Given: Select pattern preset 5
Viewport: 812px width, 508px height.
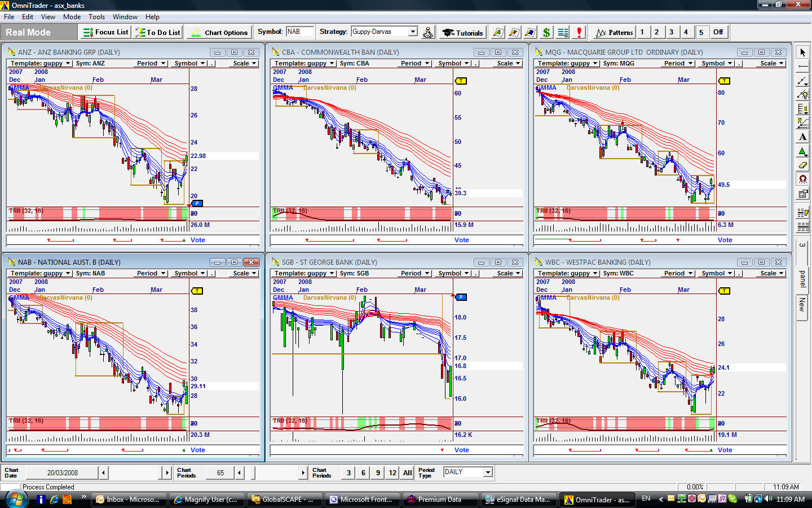Looking at the screenshot, I should (x=701, y=32).
